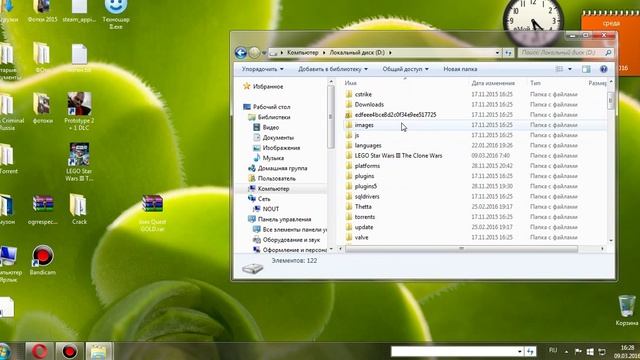This screenshot has width=640, height=360.
Task: Select the plugins folder icon
Action: click(x=349, y=176)
